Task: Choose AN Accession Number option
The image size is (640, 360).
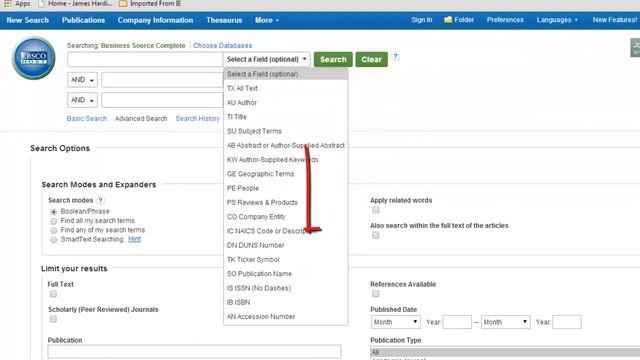Action: [286, 317]
